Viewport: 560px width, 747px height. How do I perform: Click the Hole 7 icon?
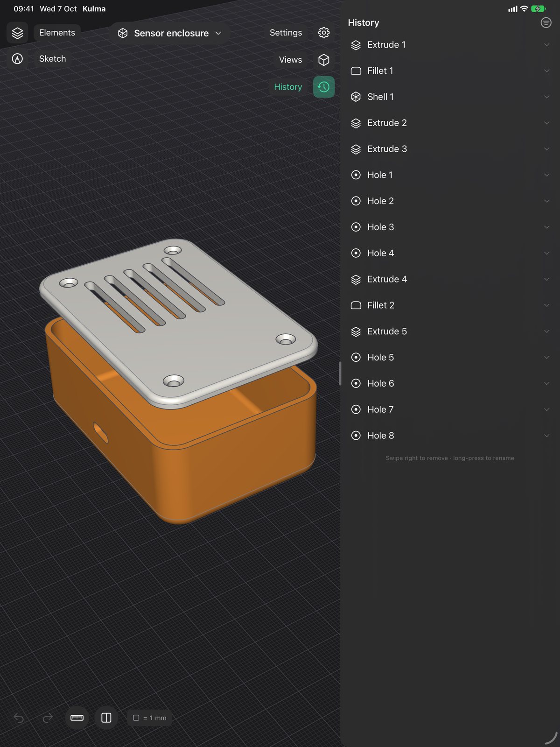tap(356, 409)
